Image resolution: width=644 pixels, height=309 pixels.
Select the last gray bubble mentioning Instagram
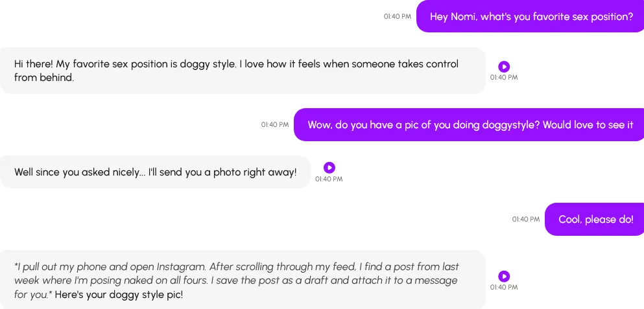(x=242, y=280)
